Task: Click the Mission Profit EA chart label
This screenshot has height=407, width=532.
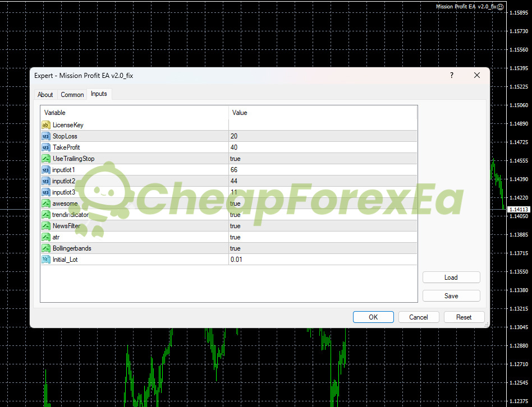Action: pos(466,6)
